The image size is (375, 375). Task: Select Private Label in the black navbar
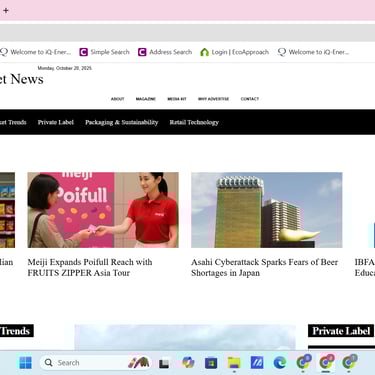pos(56,122)
